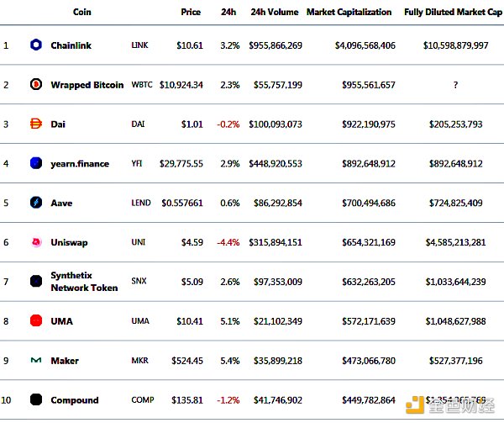Click the Chainlink coin logo
The image size is (504, 423).
click(36, 45)
